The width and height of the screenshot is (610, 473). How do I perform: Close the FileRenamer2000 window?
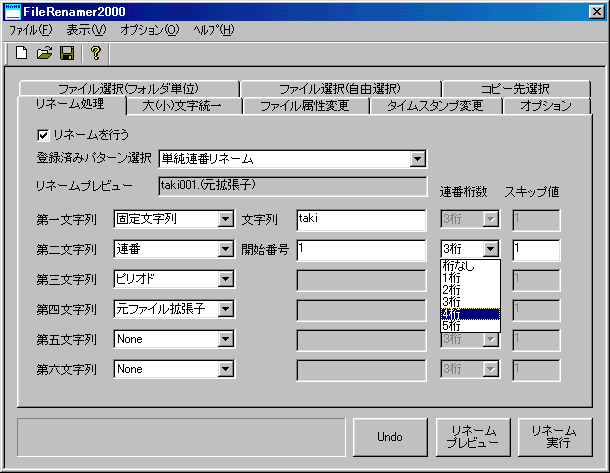(x=596, y=12)
